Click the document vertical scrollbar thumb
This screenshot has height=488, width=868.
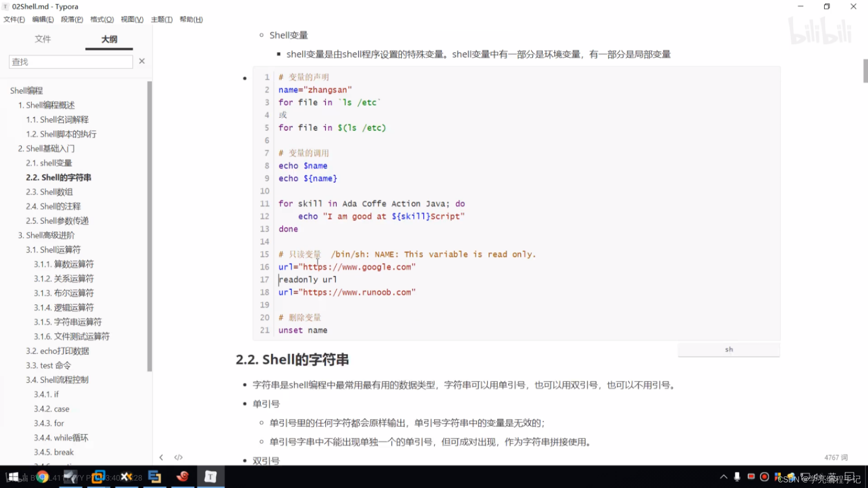click(x=865, y=71)
